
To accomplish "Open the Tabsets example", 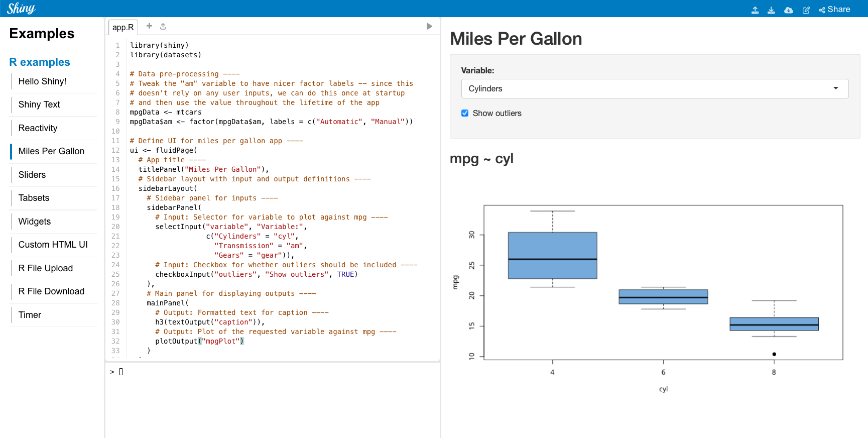I will pos(34,198).
